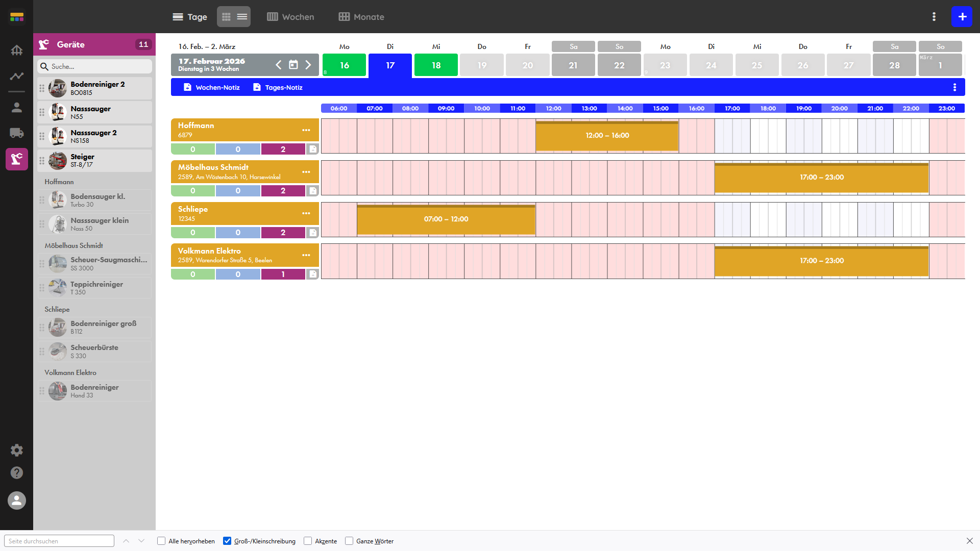The height and width of the screenshot is (551, 980).
Task: Select the 12:00 – 16:00 Hoffmann time block
Action: pyautogui.click(x=607, y=136)
